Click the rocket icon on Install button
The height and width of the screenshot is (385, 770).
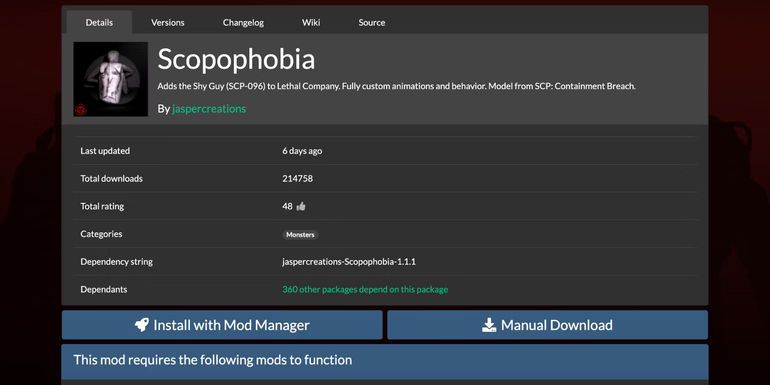[x=142, y=325]
